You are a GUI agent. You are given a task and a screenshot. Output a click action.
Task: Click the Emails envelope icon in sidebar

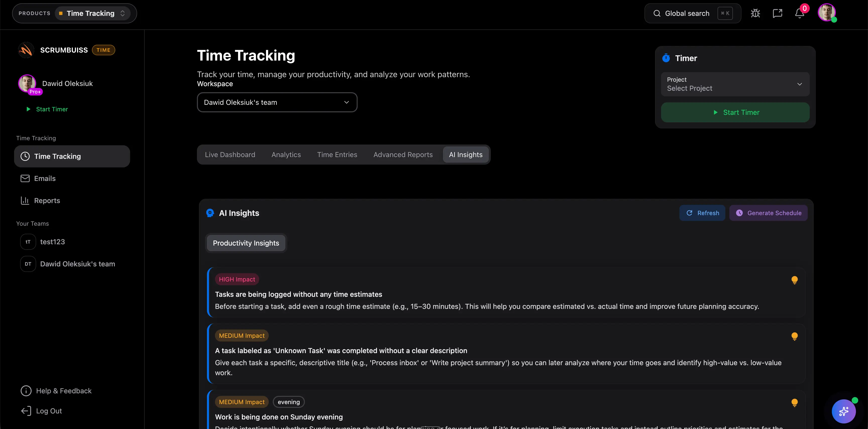point(25,178)
